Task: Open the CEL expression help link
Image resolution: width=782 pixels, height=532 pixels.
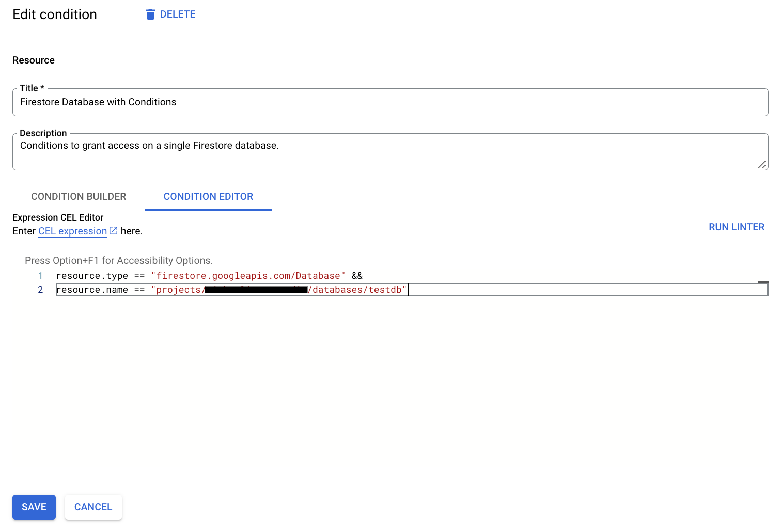Action: coord(72,231)
